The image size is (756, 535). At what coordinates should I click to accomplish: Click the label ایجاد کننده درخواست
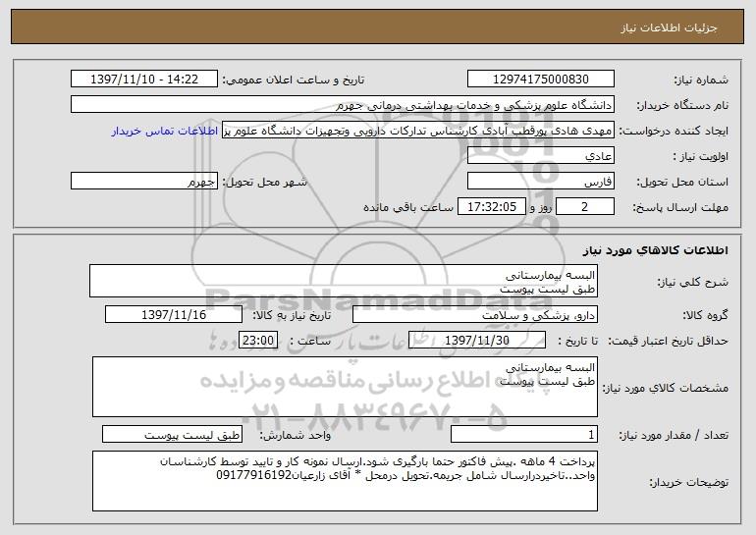(x=674, y=132)
